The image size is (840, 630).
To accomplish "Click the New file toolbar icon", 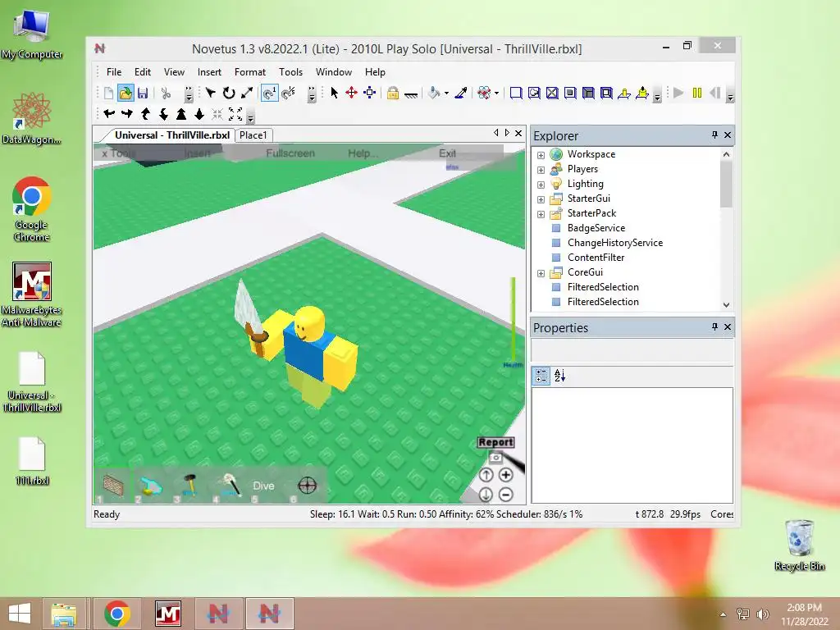I will pyautogui.click(x=109, y=94).
